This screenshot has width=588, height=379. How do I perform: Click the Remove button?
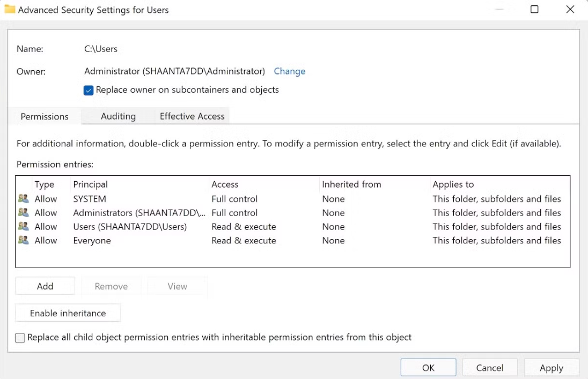pos(111,286)
